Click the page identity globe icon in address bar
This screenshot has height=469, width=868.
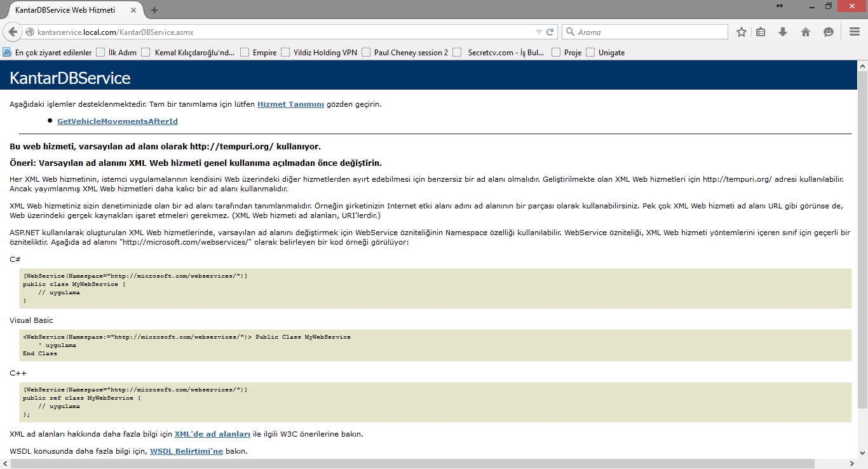30,32
